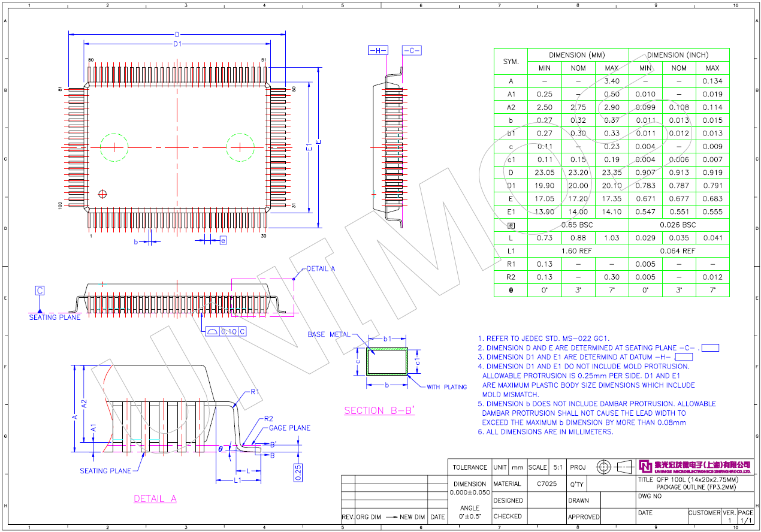Click the DIMENSION (MM) table header
Viewport: 761px width, 532px height.
click(x=577, y=55)
